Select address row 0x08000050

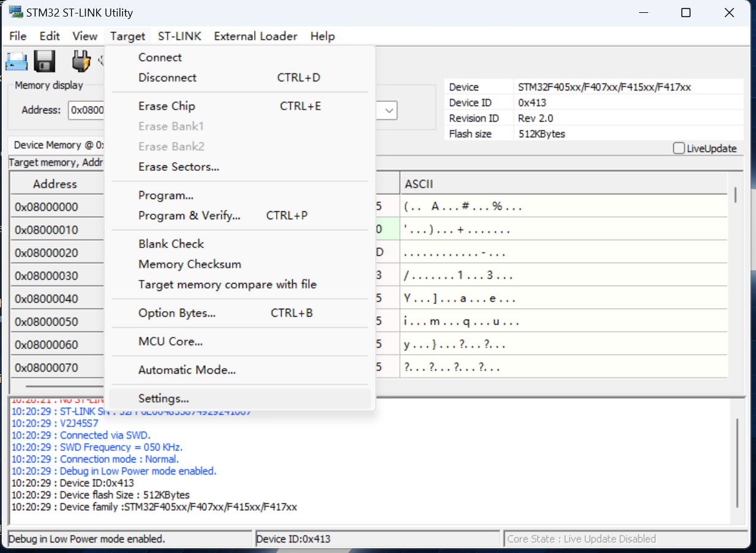click(x=47, y=322)
